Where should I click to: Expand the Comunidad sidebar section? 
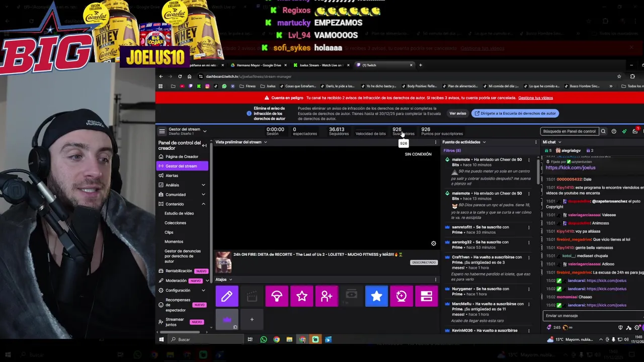(203, 195)
